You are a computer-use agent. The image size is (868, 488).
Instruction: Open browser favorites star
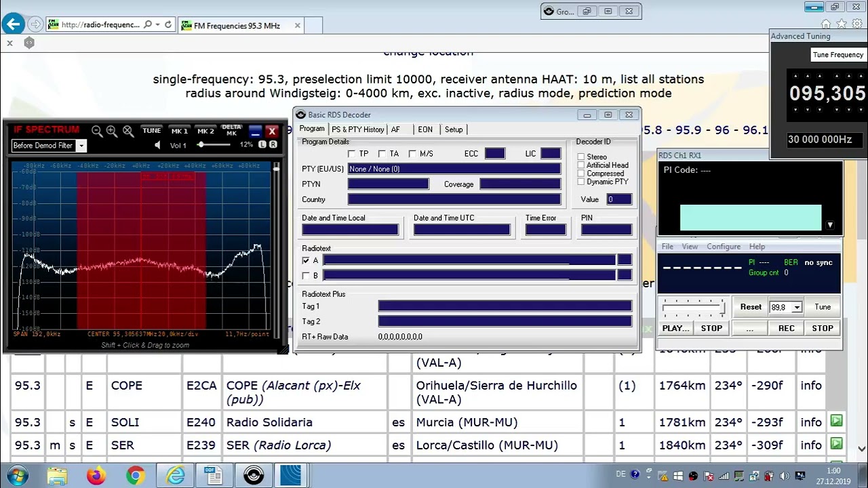841,24
